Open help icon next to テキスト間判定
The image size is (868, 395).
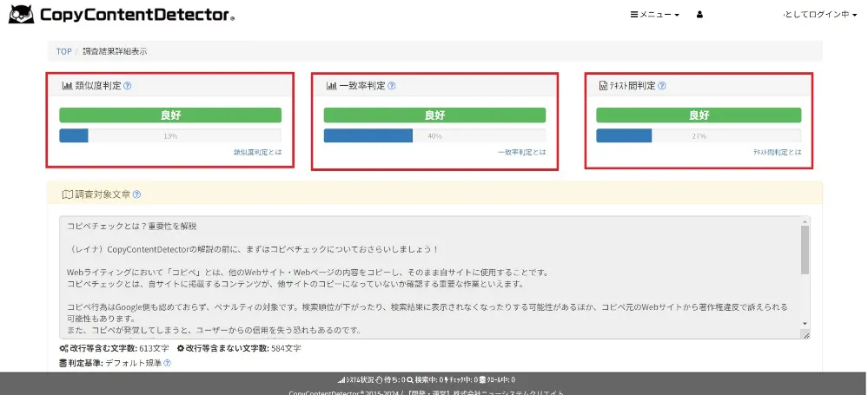pyautogui.click(x=662, y=86)
